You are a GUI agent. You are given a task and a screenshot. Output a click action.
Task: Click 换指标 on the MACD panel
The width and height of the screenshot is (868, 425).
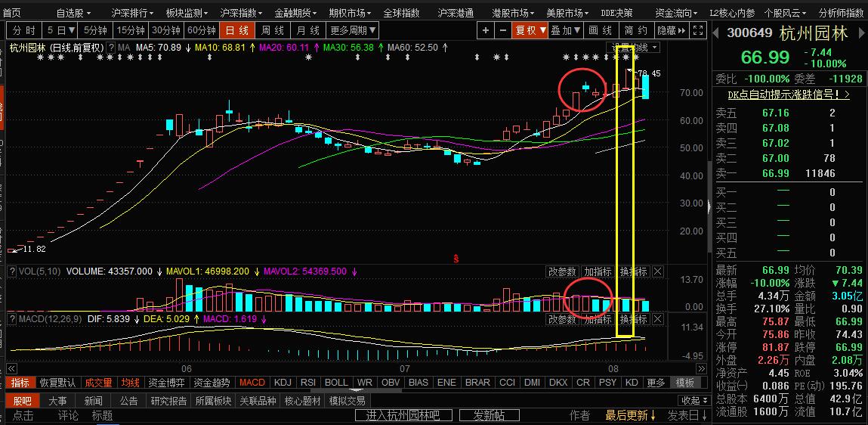pyautogui.click(x=633, y=319)
